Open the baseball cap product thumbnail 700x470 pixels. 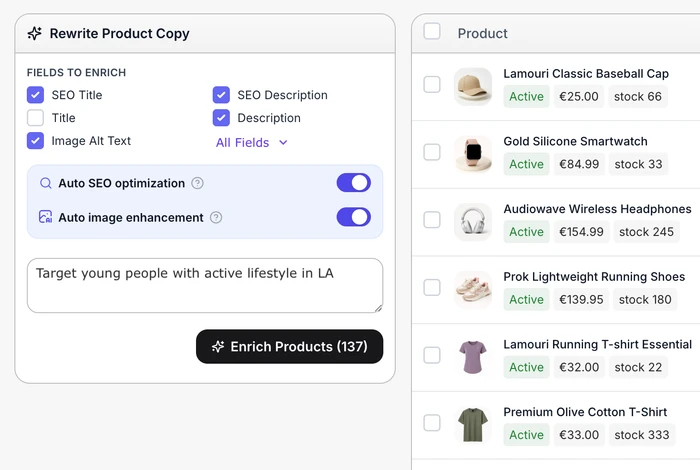pyautogui.click(x=473, y=87)
